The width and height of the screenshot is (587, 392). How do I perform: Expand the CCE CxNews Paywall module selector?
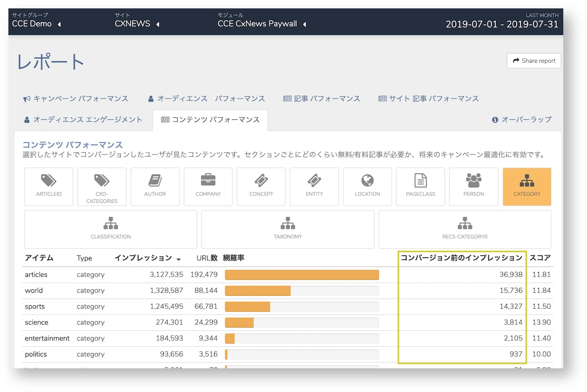click(x=262, y=24)
